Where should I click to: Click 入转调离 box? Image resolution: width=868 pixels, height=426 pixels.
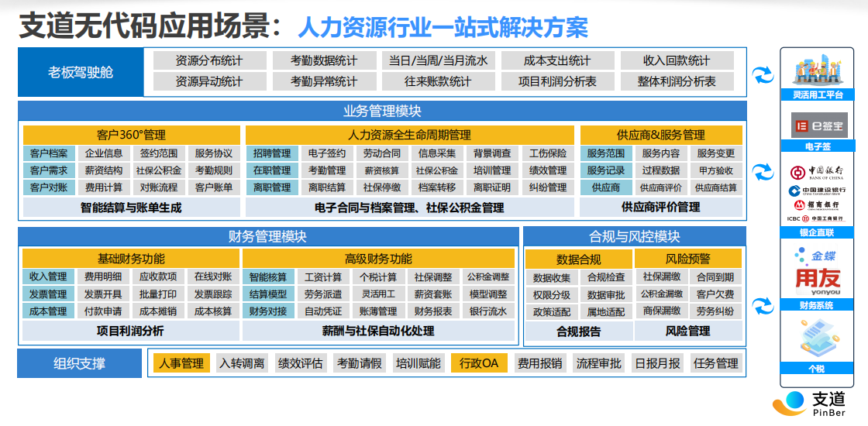coord(241,363)
